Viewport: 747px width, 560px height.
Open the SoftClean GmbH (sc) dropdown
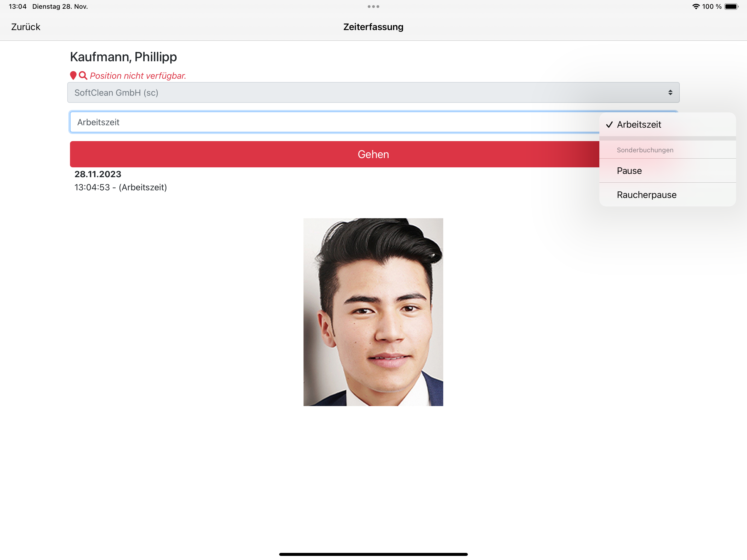tap(373, 92)
